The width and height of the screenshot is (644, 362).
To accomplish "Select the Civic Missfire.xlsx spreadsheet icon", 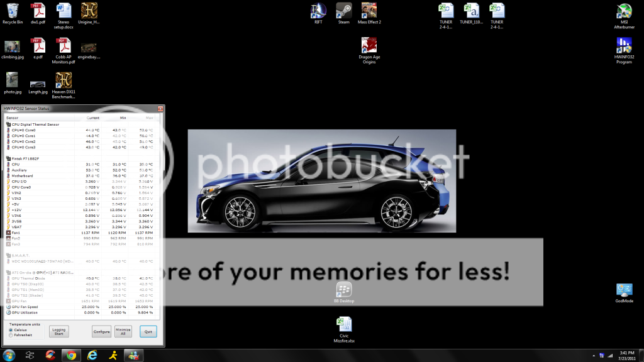I will [x=344, y=330].
